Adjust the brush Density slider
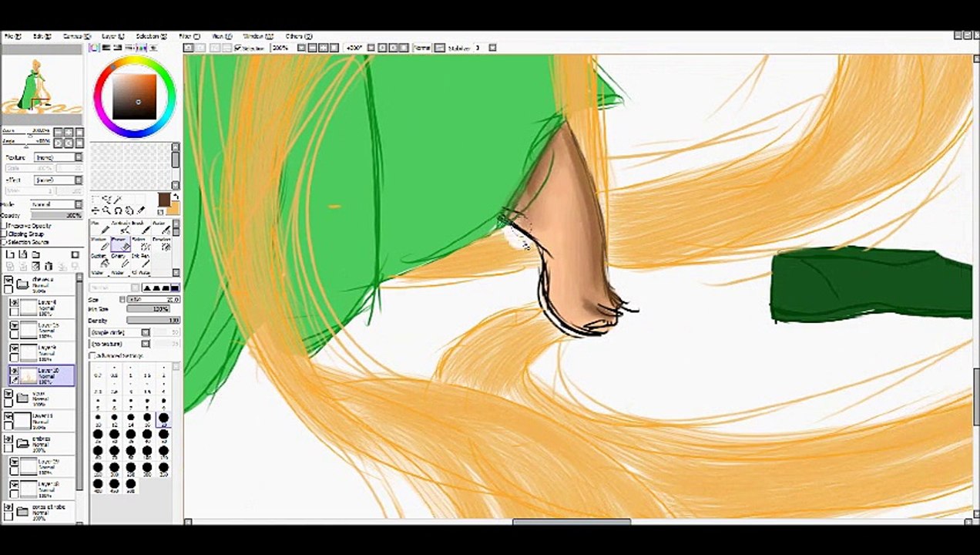Screen dimensions: 980x555 (153, 321)
